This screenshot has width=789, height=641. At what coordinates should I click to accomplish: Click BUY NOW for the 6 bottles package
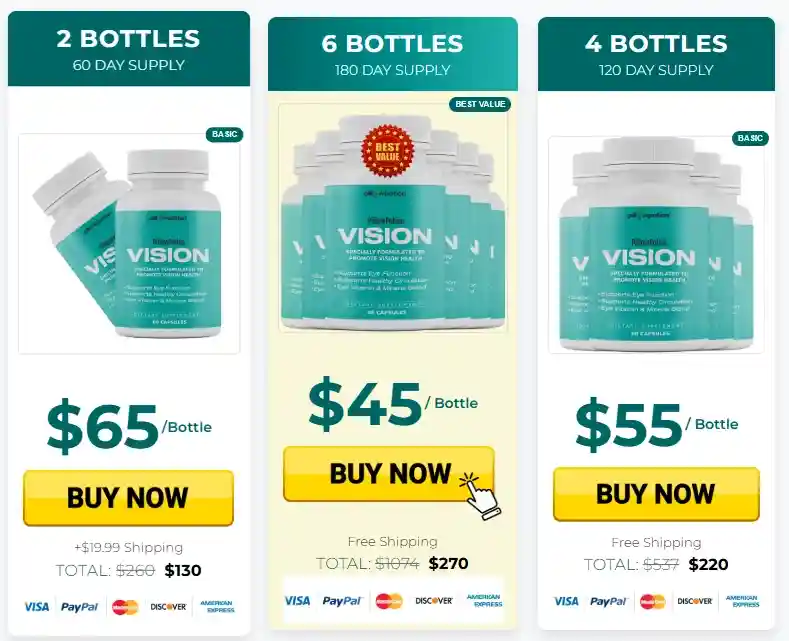(x=388, y=474)
